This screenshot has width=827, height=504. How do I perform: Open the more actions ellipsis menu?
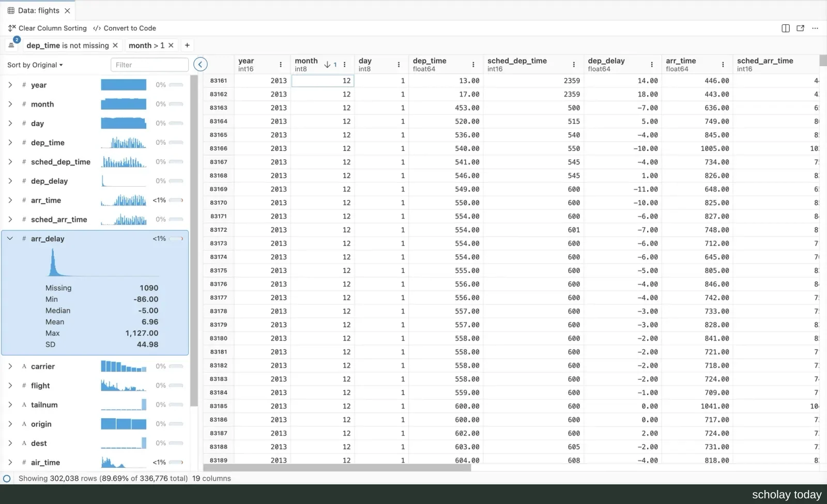815,28
